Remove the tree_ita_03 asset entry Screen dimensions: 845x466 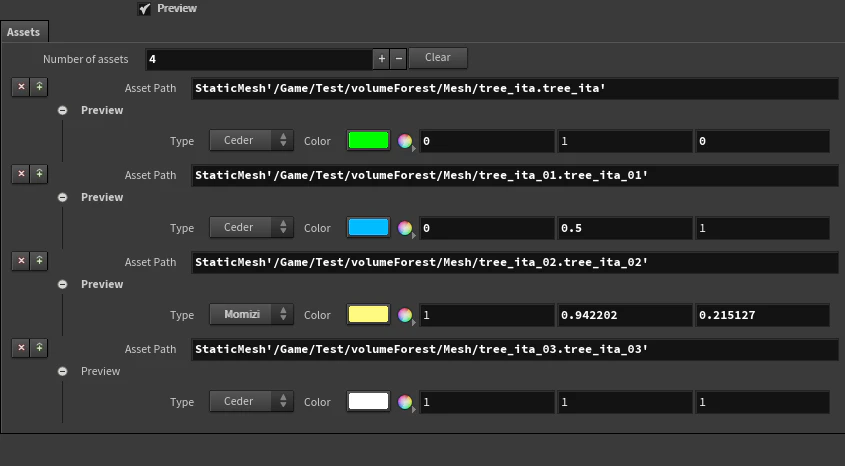click(x=21, y=348)
